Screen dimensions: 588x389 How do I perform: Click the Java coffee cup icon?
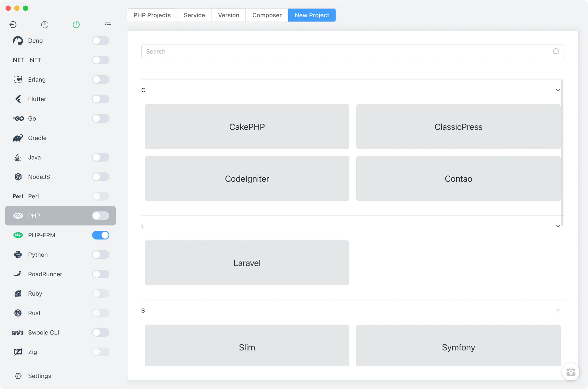point(18,157)
